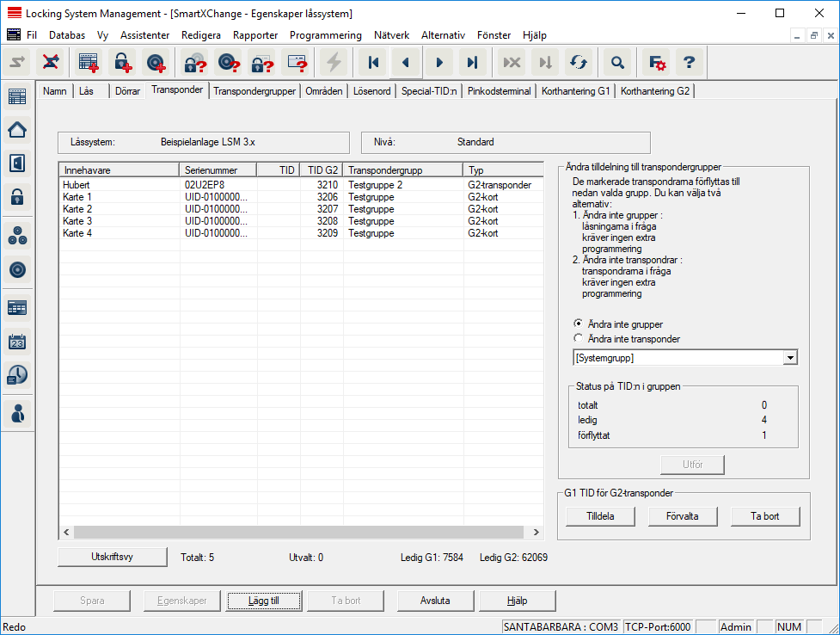The height and width of the screenshot is (635, 840).
Task: Click the Lägg till button
Action: pyautogui.click(x=262, y=601)
